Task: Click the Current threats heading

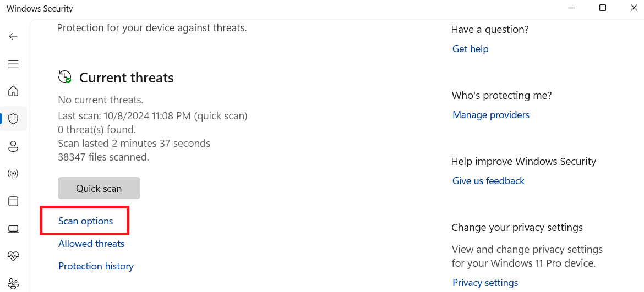Action: tap(127, 78)
